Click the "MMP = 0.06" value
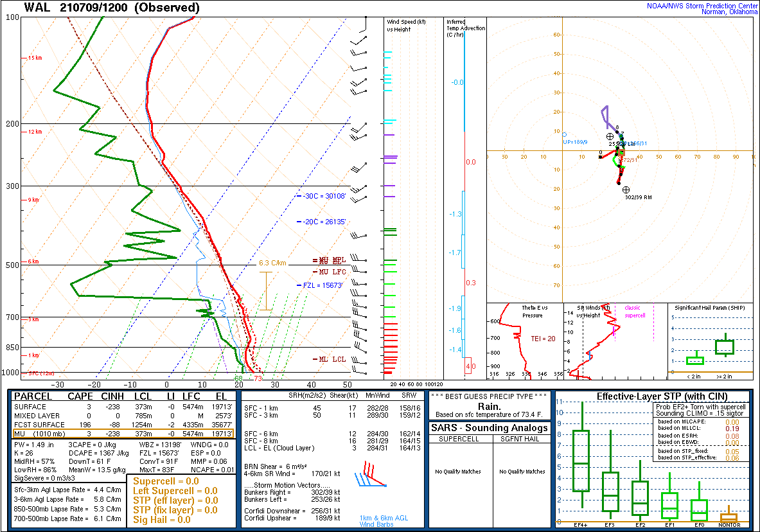This screenshot has width=760, height=532. (209, 461)
